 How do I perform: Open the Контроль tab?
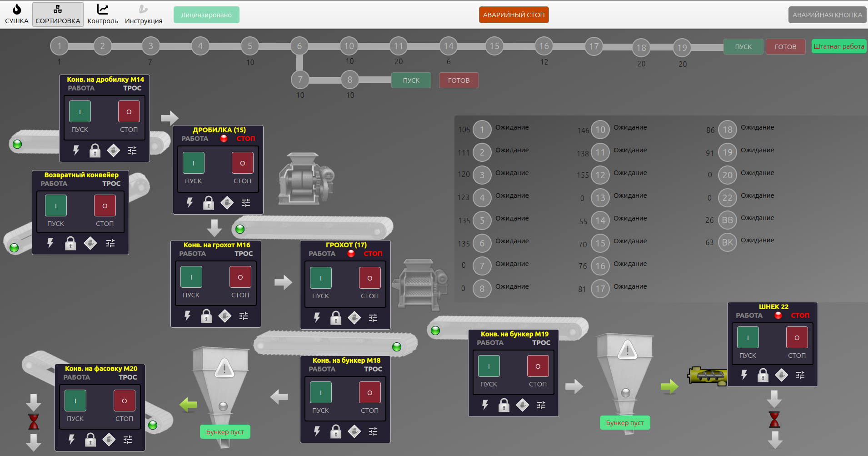click(x=103, y=15)
